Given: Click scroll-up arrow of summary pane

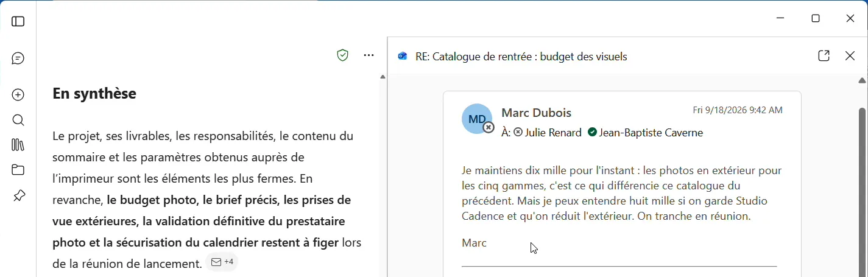Looking at the screenshot, I should tap(383, 77).
